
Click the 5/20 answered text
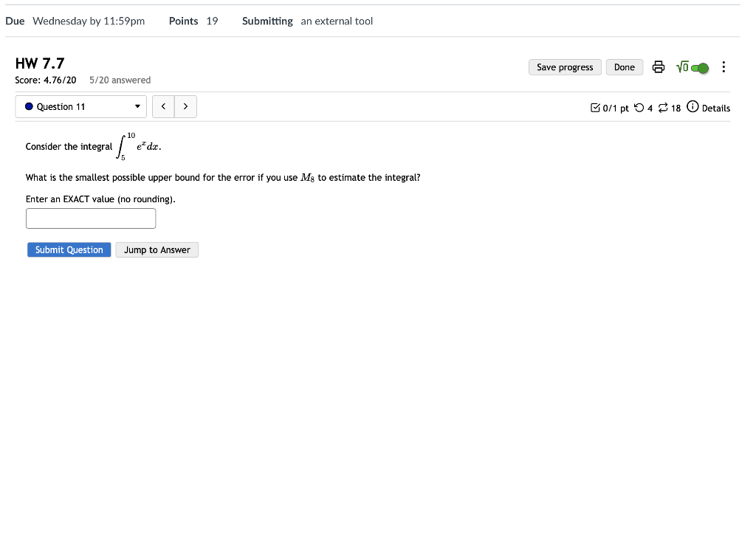pyautogui.click(x=120, y=80)
